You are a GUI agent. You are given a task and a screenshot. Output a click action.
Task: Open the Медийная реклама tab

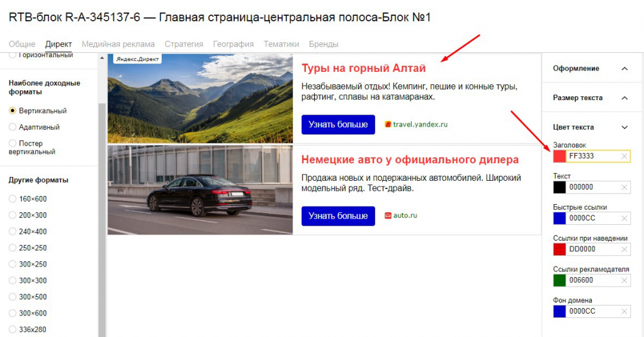coord(118,44)
